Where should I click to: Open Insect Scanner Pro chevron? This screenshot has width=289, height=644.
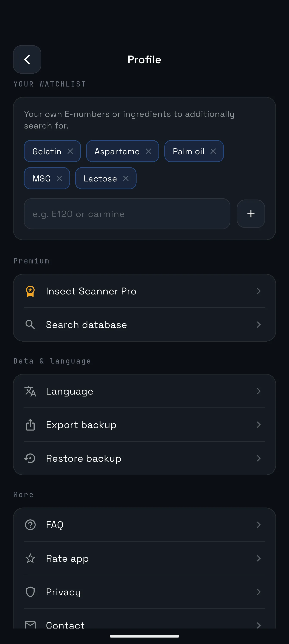tap(259, 291)
